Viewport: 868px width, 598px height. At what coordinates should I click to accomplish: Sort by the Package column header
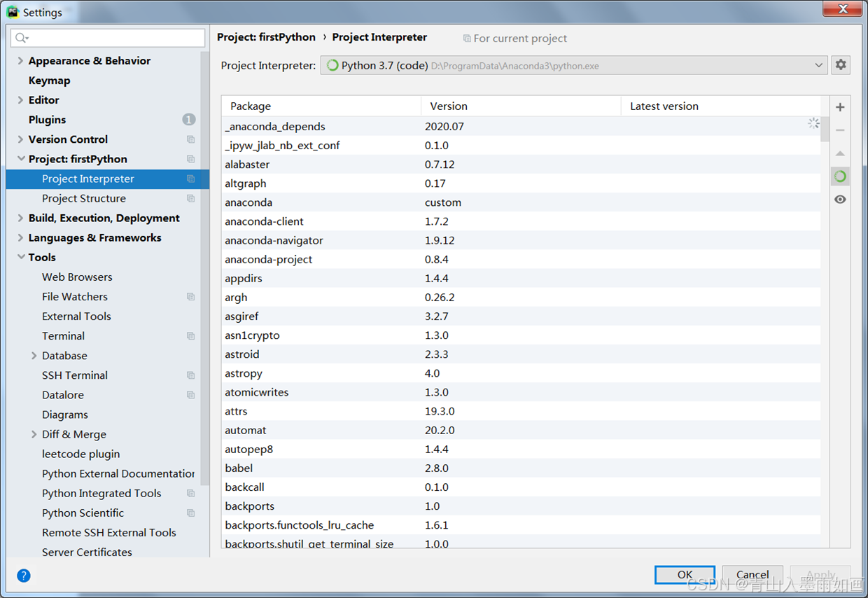(321, 106)
